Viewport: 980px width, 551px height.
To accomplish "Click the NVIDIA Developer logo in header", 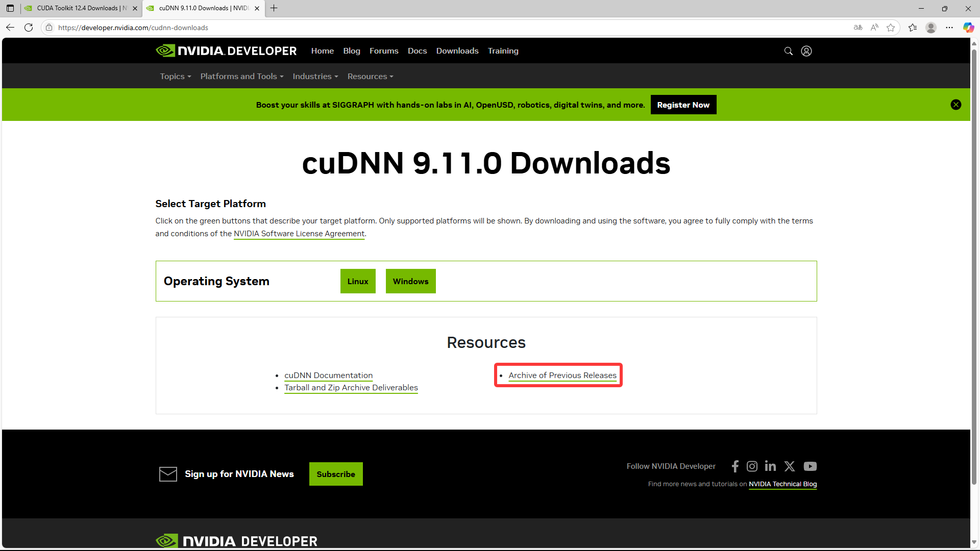I will 226,51.
